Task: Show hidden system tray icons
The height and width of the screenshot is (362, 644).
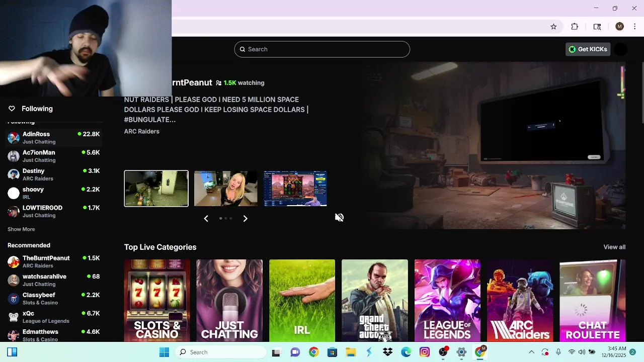Action: click(531, 352)
